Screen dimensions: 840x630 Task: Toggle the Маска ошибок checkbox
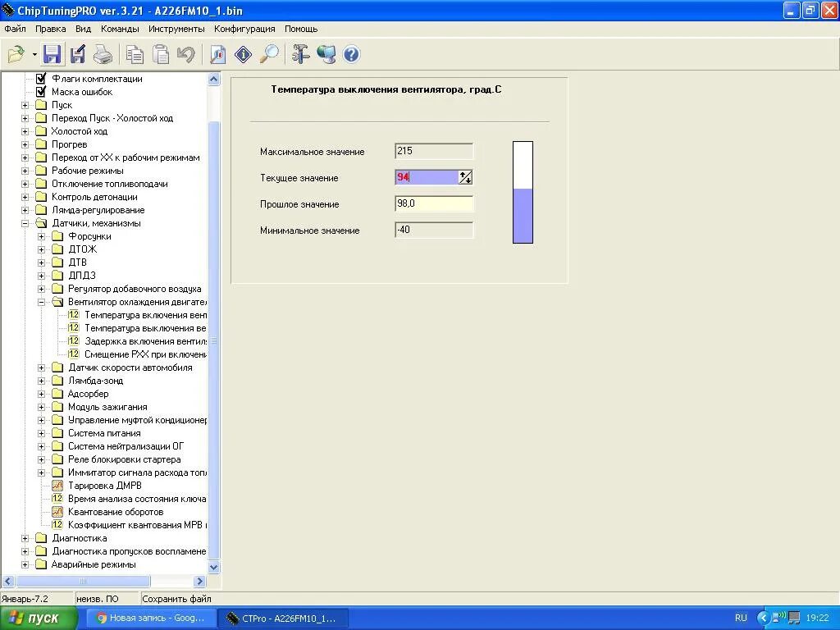(41, 92)
